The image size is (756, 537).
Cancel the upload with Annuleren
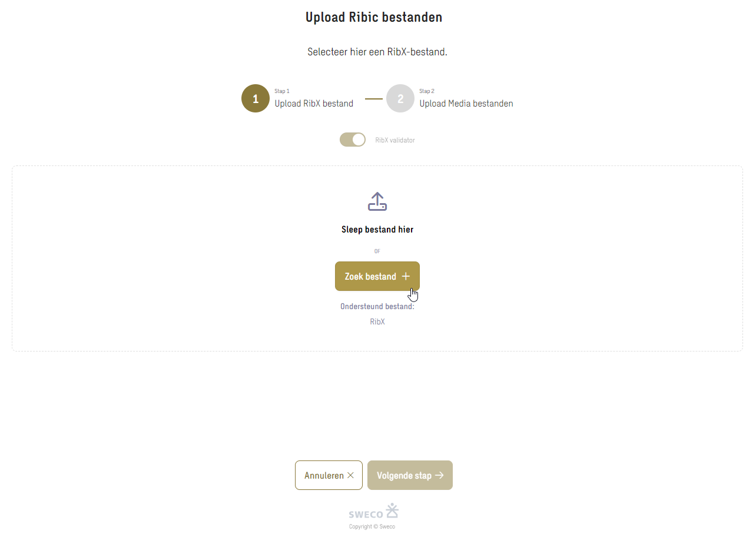(329, 475)
